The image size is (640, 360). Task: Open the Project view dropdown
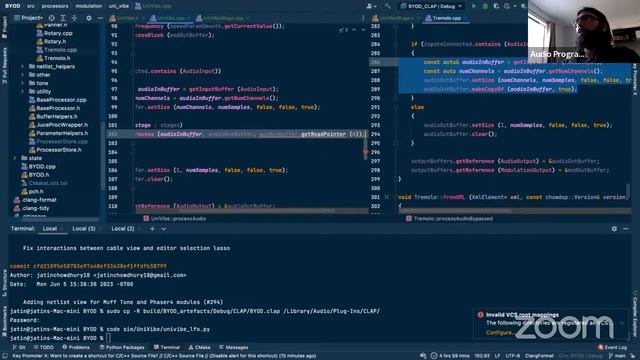point(29,18)
